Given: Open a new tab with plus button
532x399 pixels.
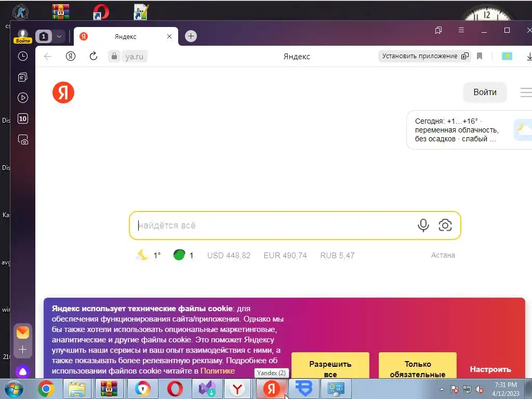Looking at the screenshot, I should point(191,36).
